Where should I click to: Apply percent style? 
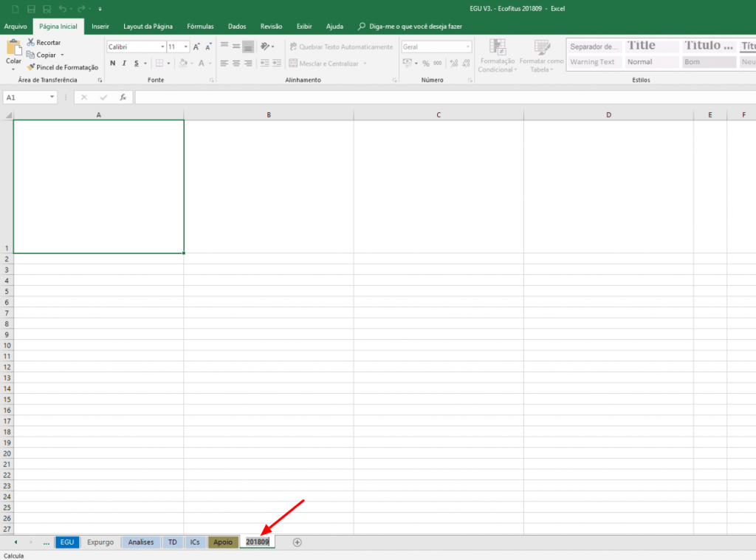tap(426, 64)
